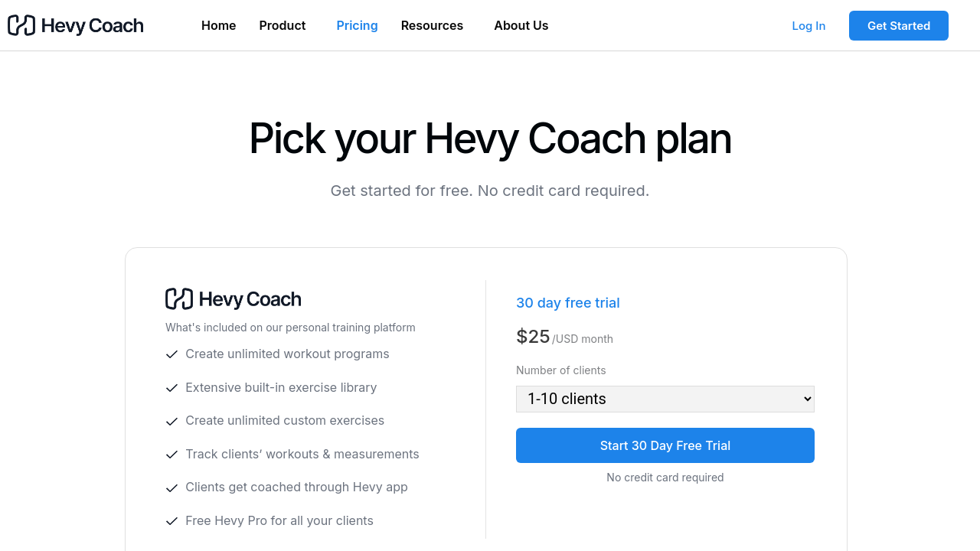Expand the Product menu
This screenshot has width=980, height=551.
[x=283, y=25]
